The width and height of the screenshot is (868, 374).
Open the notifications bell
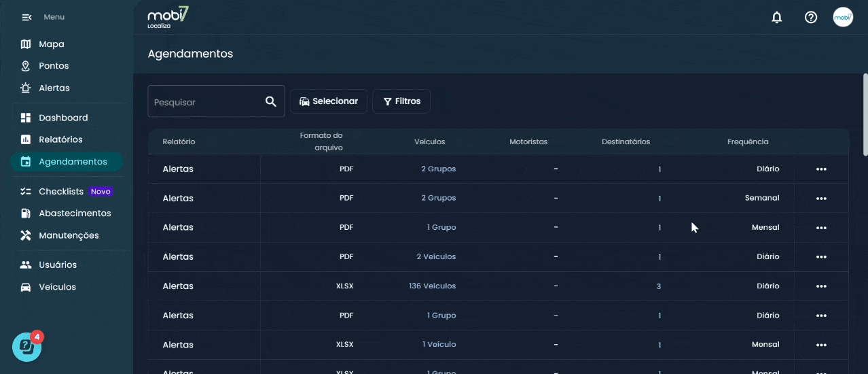pyautogui.click(x=777, y=18)
